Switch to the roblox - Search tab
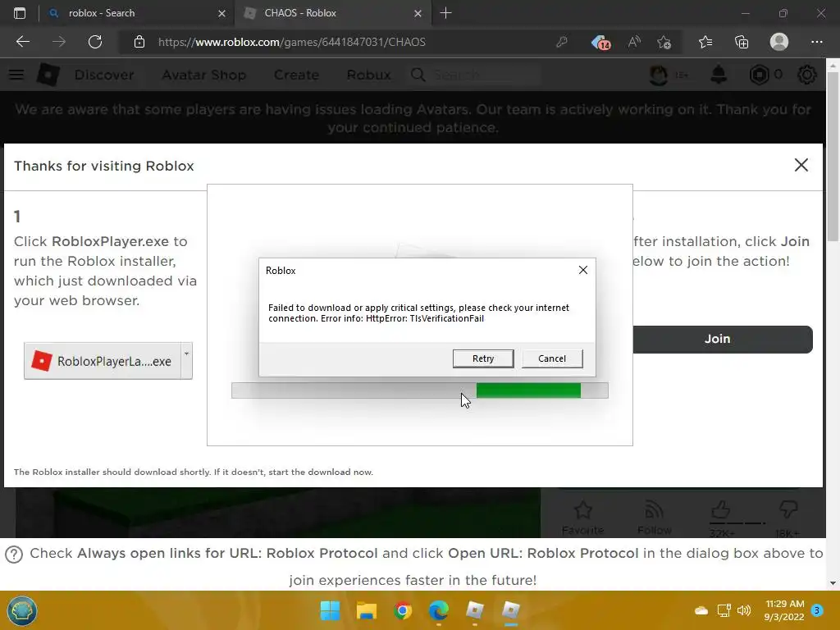Screen dimensions: 840x630 pyautogui.click(x=136, y=13)
